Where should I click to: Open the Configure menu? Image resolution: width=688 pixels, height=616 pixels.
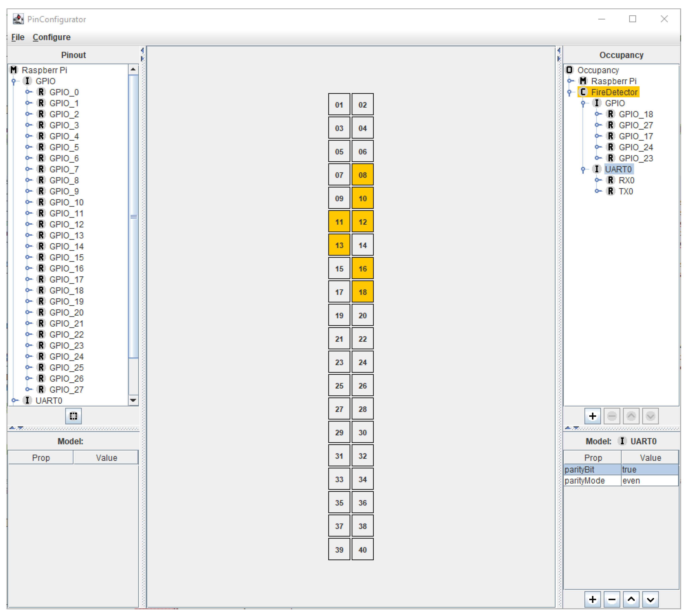(x=51, y=37)
